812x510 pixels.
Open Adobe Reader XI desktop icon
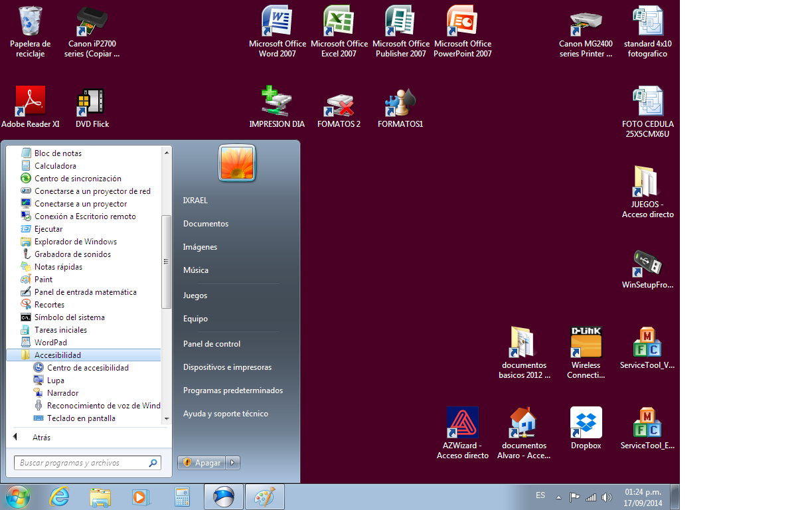[30, 102]
